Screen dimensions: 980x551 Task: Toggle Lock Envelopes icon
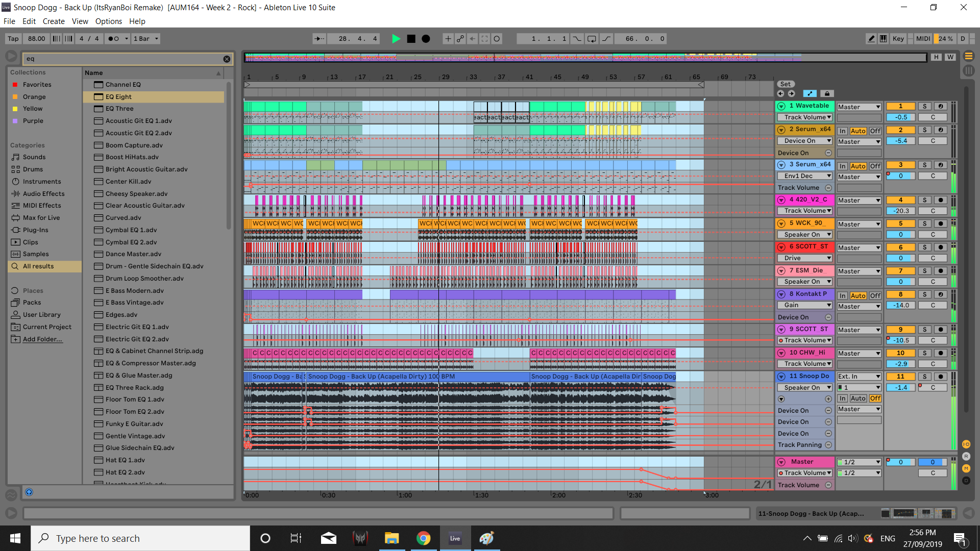[x=827, y=94]
